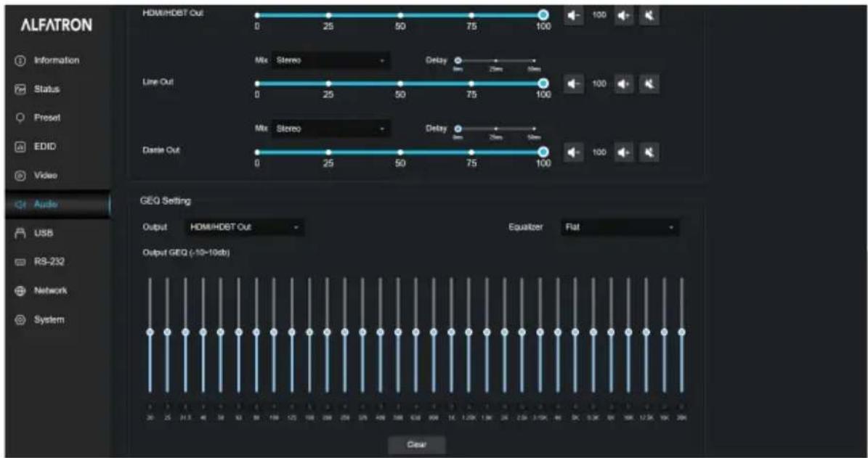Click the 8K GEQ band slider handle

pyautogui.click(x=611, y=332)
